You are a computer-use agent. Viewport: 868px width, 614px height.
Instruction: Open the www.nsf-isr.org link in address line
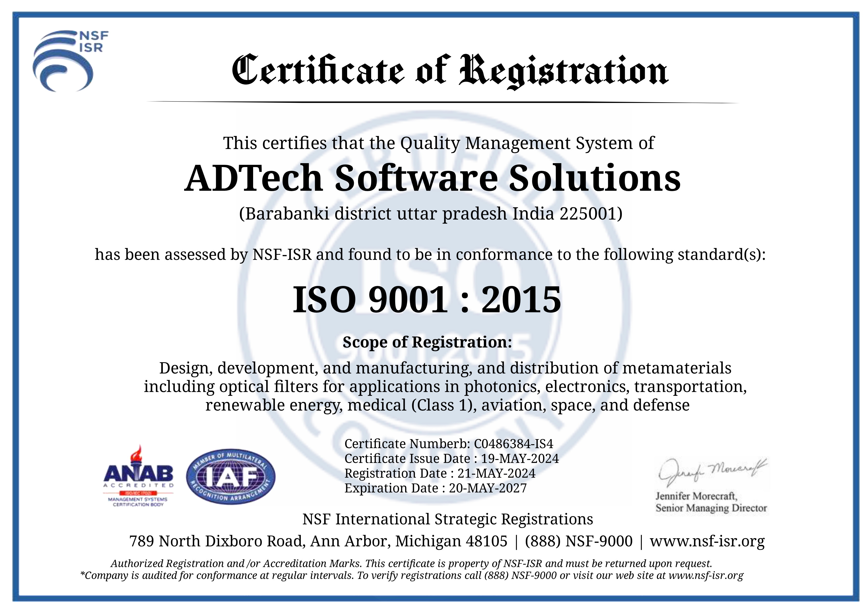[x=707, y=541]
